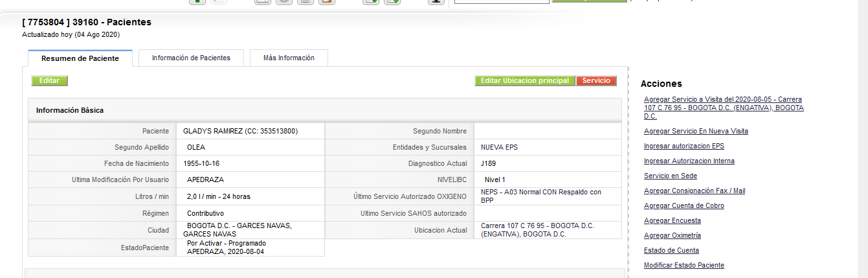Click the Estado de Cuenta link
This screenshot has width=868, height=278.
click(x=671, y=250)
